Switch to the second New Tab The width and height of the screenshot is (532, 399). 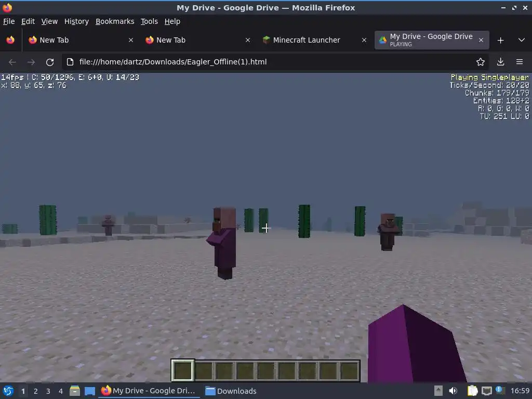[198, 40]
